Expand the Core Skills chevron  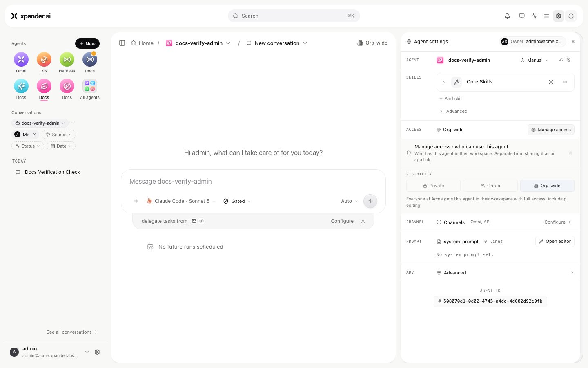pyautogui.click(x=444, y=82)
